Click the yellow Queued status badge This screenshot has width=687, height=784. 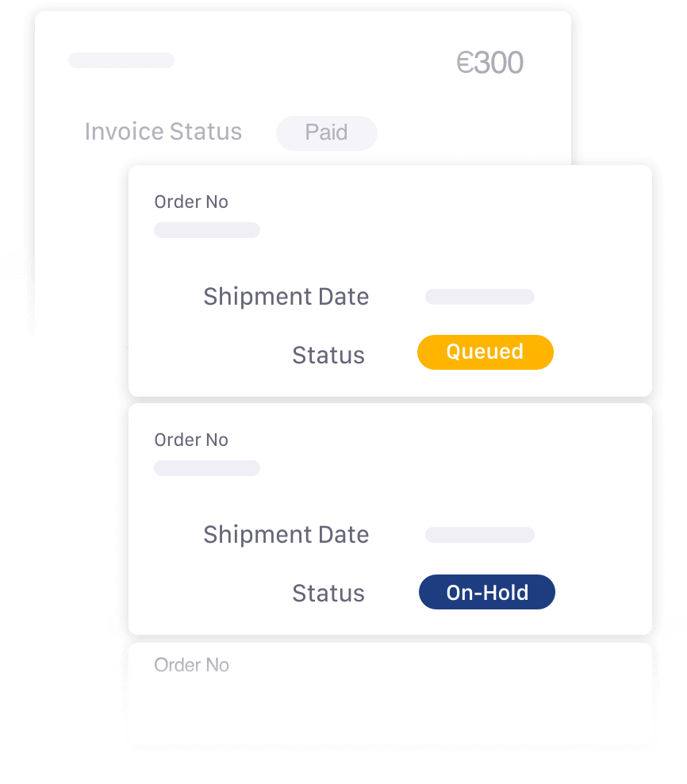[485, 352]
